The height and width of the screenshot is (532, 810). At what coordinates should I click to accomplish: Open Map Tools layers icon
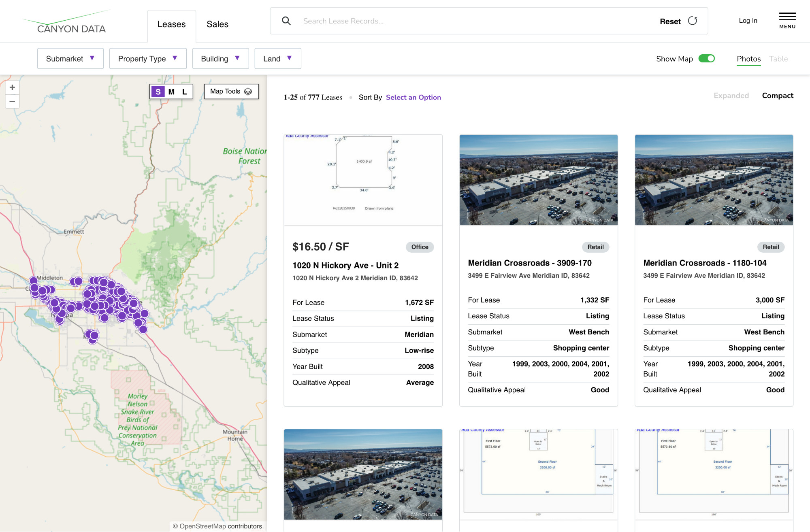tap(248, 92)
